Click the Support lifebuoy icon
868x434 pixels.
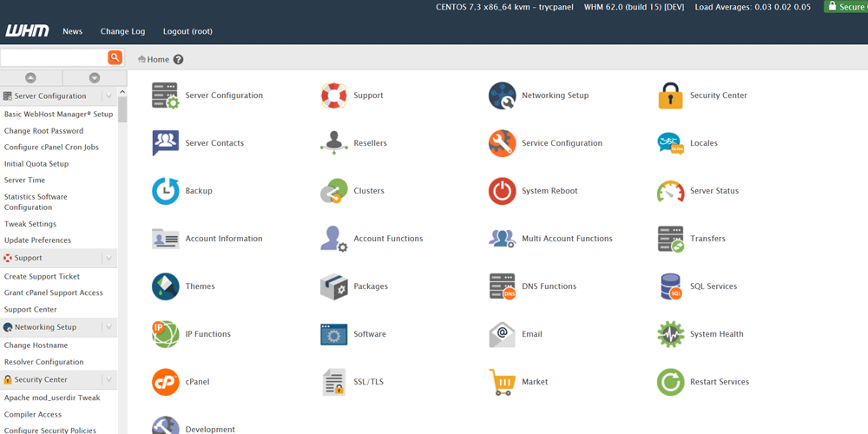pyautogui.click(x=334, y=95)
